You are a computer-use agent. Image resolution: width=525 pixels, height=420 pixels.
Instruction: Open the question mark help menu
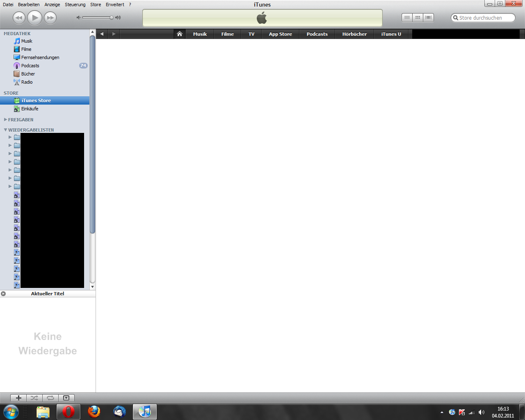(x=130, y=5)
